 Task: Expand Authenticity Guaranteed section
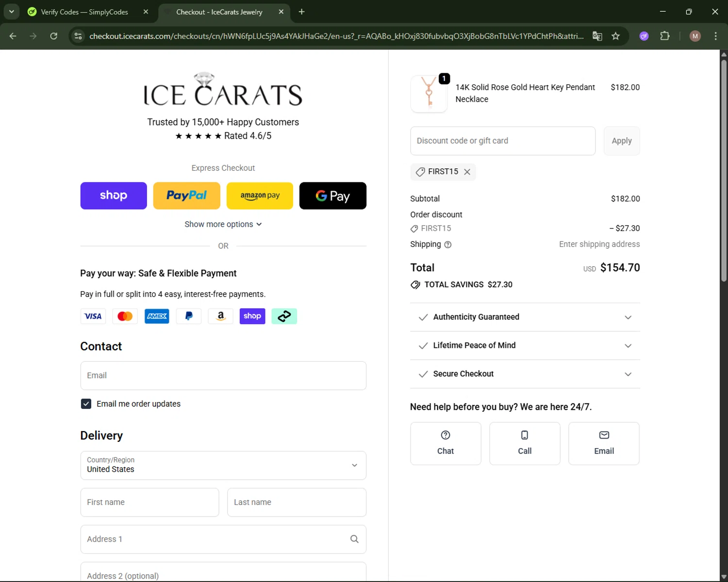point(525,317)
